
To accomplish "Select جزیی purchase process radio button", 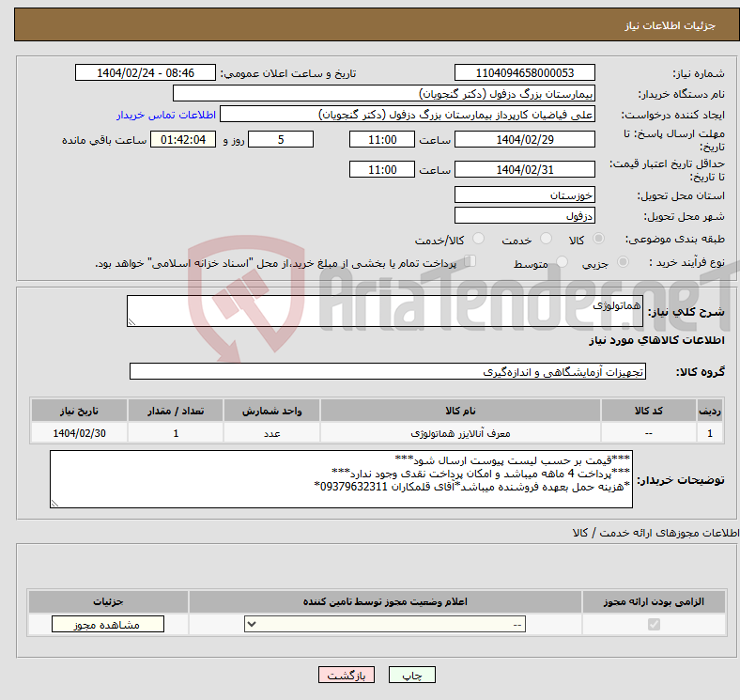I will [624, 264].
